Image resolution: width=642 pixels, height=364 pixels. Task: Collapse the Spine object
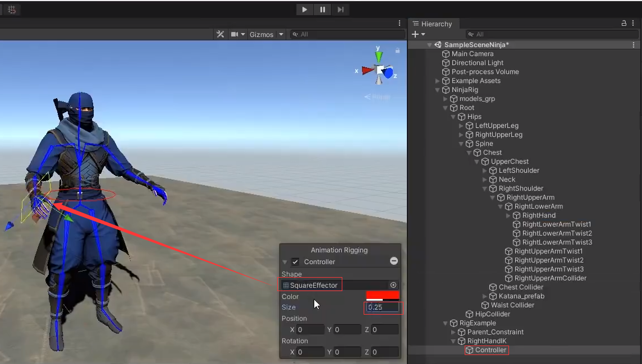(x=461, y=144)
